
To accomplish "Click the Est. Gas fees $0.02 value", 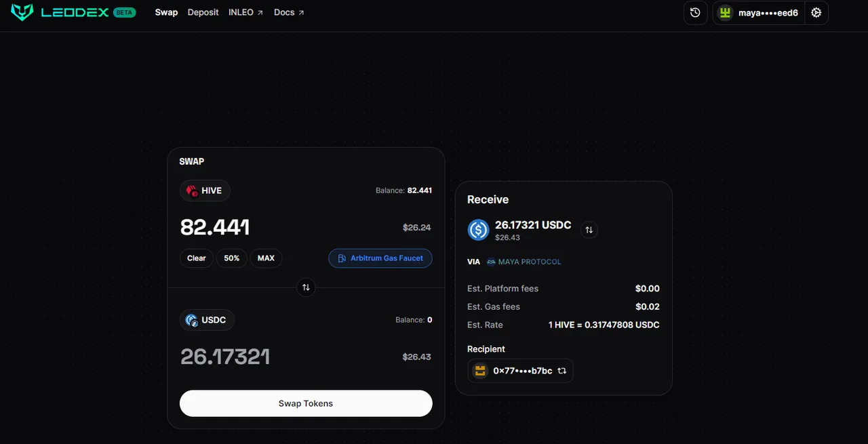I will [648, 306].
